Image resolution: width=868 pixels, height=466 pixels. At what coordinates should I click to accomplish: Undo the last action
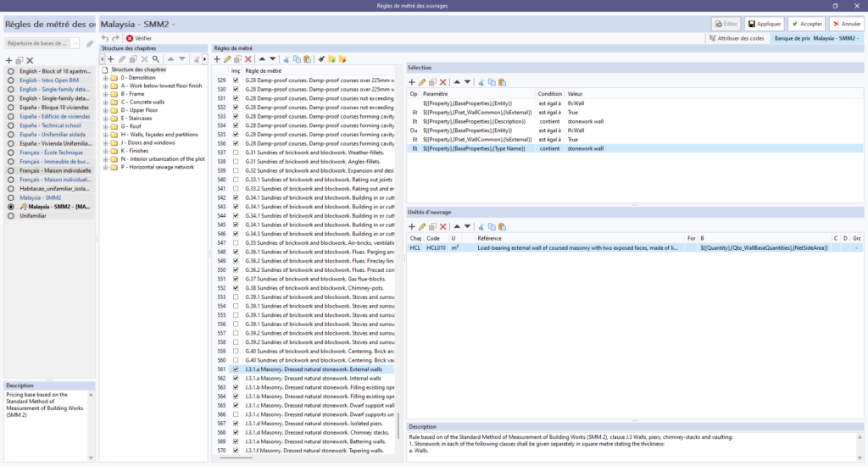105,38
